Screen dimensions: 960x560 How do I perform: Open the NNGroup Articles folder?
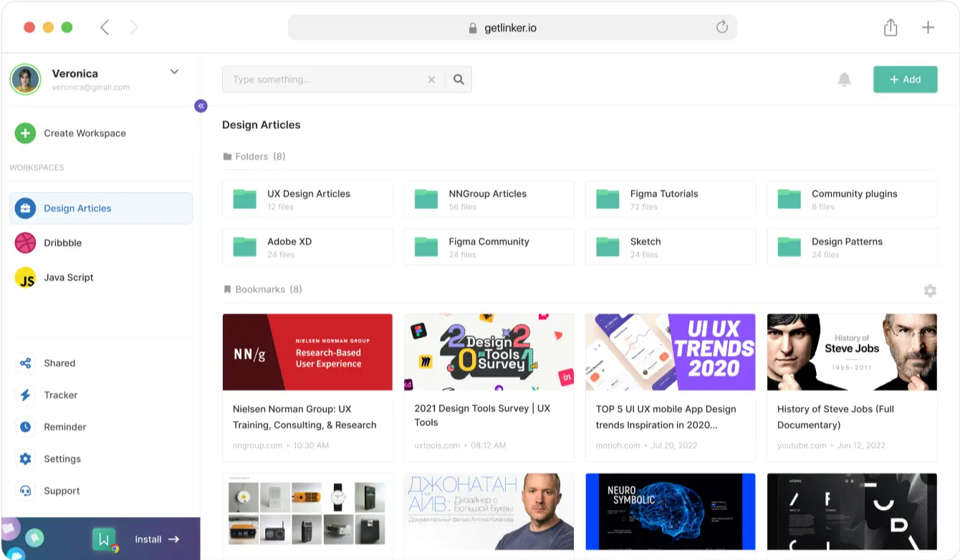(489, 199)
